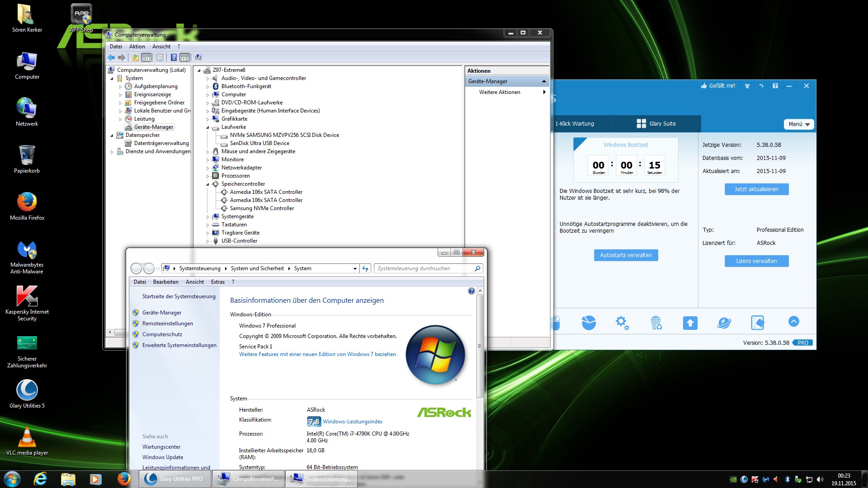
Task: Open the Windows-Leistungsindex link
Action: [353, 422]
